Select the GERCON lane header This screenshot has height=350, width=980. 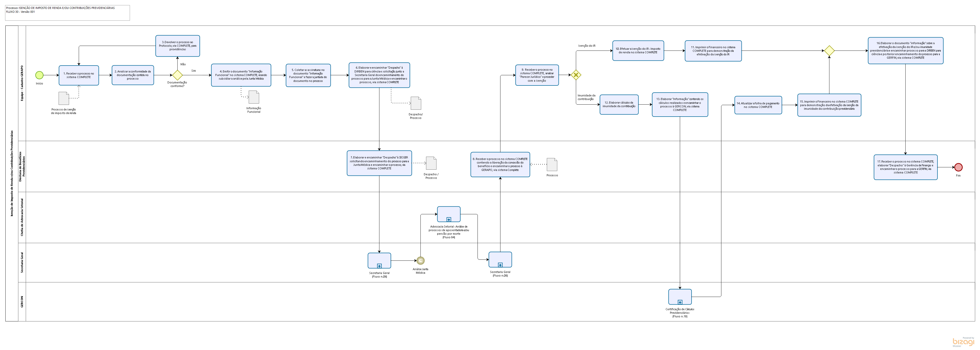[22, 302]
